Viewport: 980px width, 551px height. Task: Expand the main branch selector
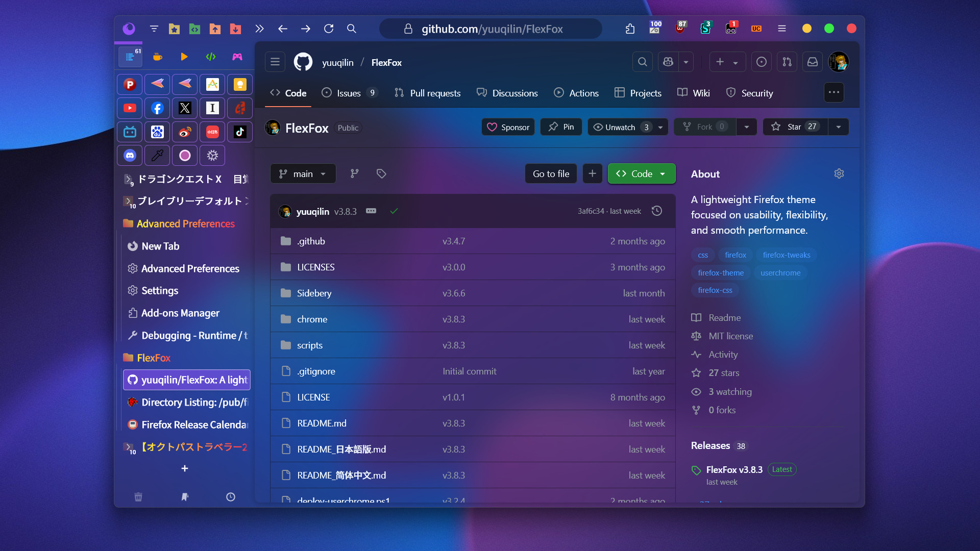(303, 173)
